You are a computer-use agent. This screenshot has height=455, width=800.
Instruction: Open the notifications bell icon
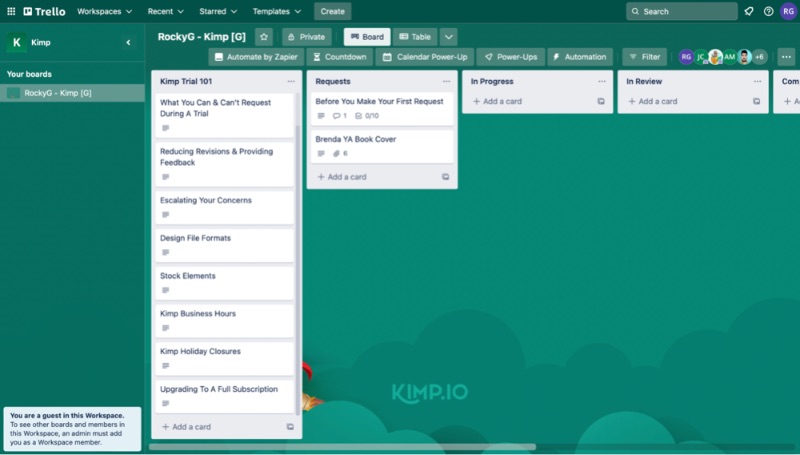point(748,11)
